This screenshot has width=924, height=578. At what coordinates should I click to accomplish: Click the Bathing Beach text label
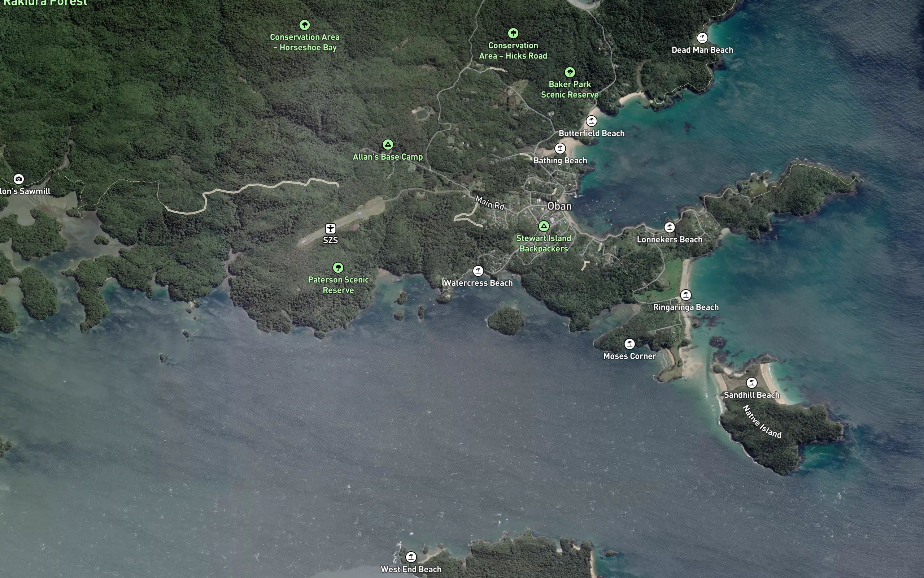pos(560,160)
